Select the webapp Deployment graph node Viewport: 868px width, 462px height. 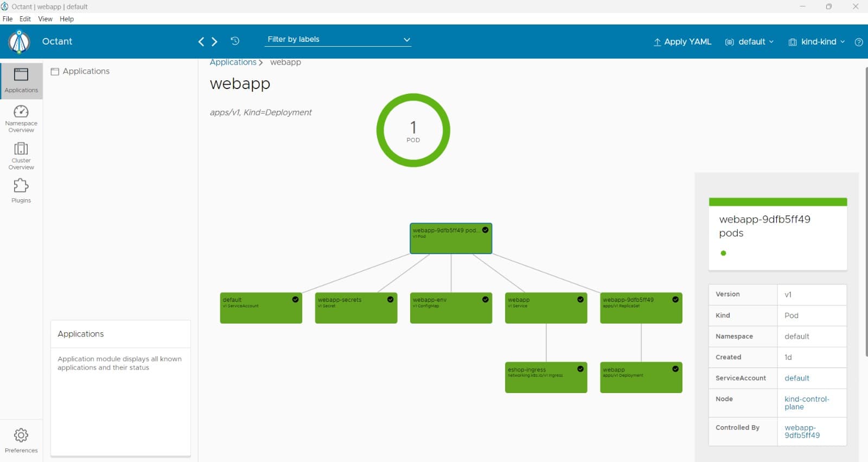pyautogui.click(x=641, y=377)
